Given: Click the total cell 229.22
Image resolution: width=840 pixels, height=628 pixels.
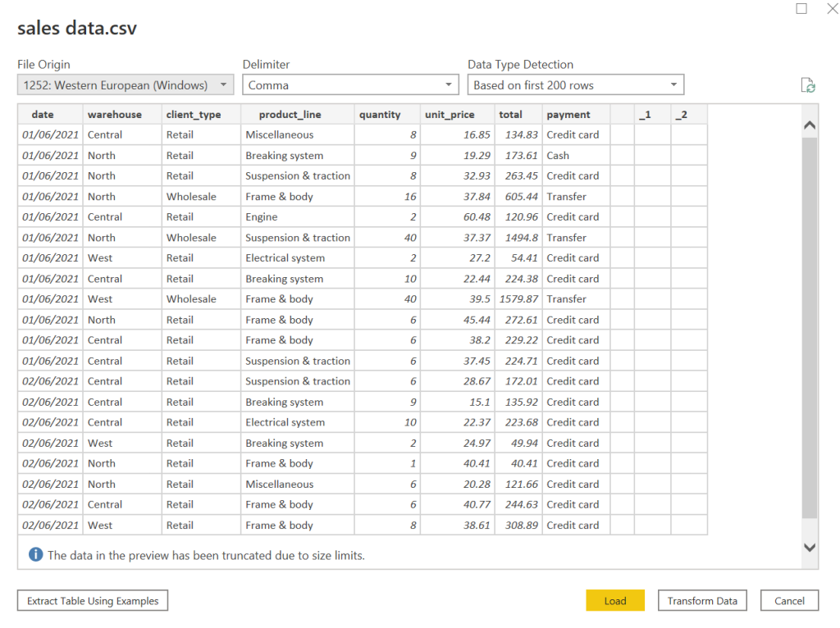Looking at the screenshot, I should point(518,340).
